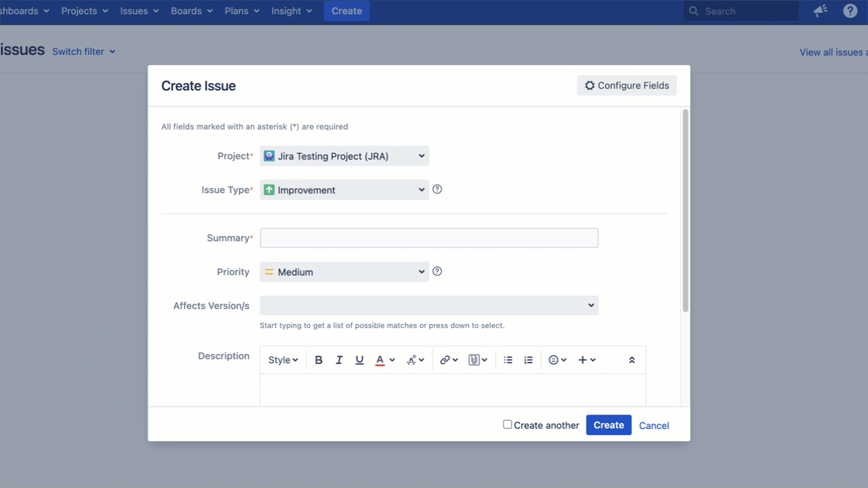
Task: Click inside the Description text area
Action: (x=453, y=390)
